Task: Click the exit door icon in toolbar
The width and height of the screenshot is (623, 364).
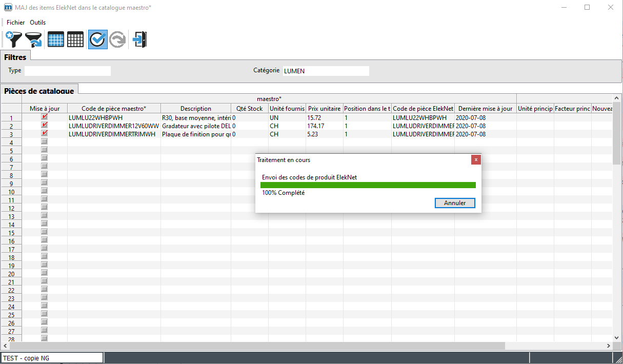Action: pyautogui.click(x=139, y=39)
